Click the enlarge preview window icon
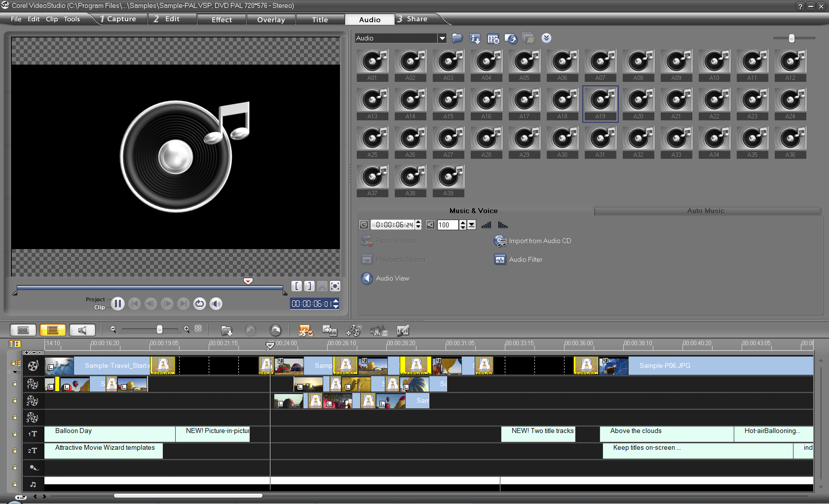Screen dimensions: 829x504 point(335,286)
